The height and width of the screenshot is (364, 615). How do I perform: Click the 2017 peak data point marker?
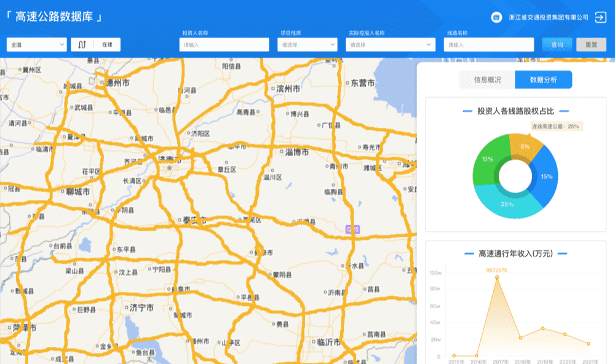[x=497, y=277]
